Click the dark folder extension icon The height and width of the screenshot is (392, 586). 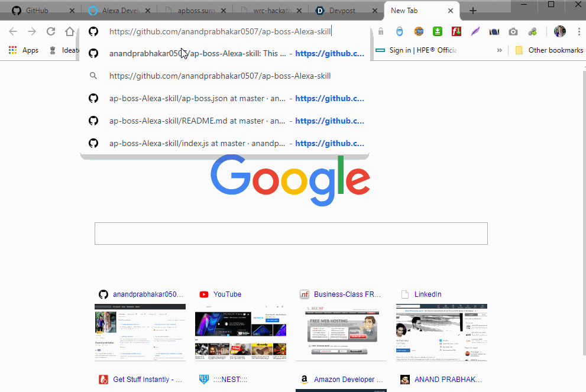494,32
